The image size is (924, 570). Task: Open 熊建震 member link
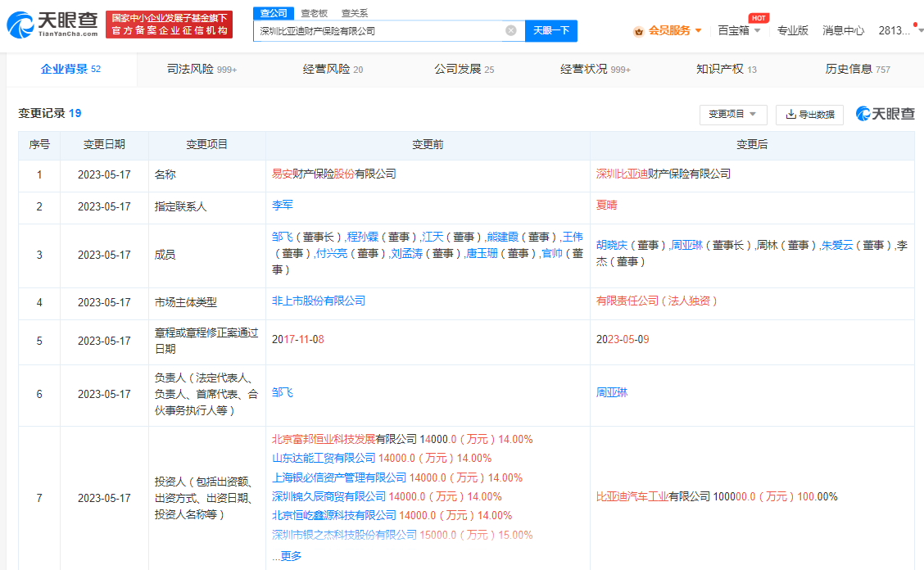[502, 237]
